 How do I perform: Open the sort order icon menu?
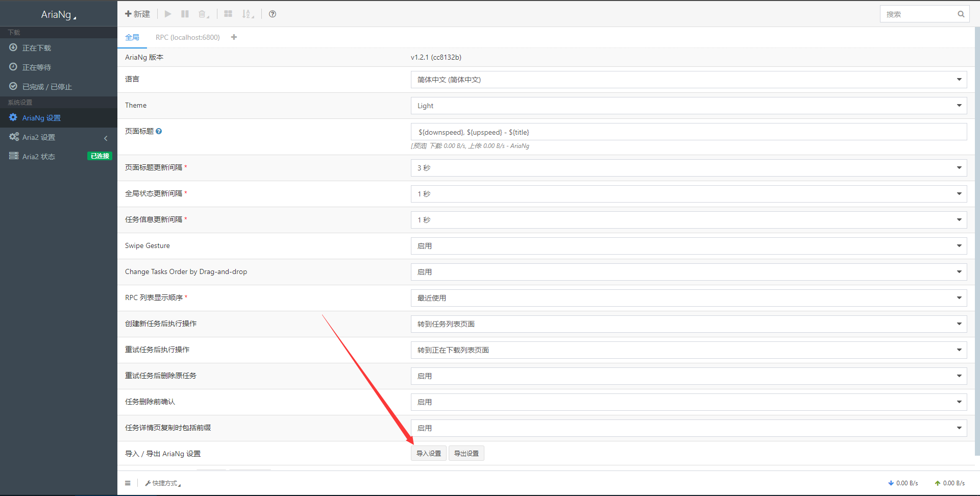248,14
